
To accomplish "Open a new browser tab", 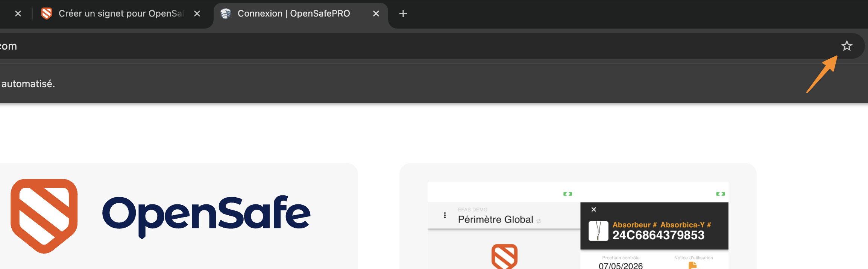I will [x=403, y=14].
